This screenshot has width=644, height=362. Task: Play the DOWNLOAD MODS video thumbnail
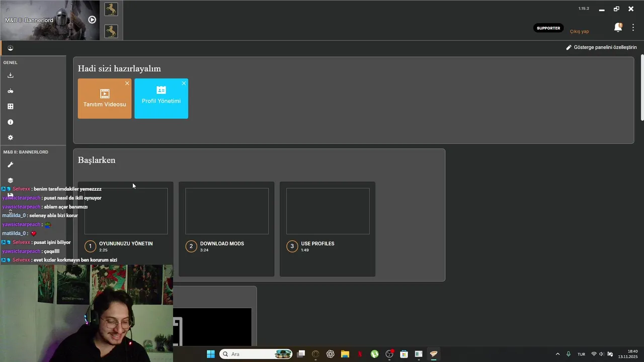[x=227, y=211]
